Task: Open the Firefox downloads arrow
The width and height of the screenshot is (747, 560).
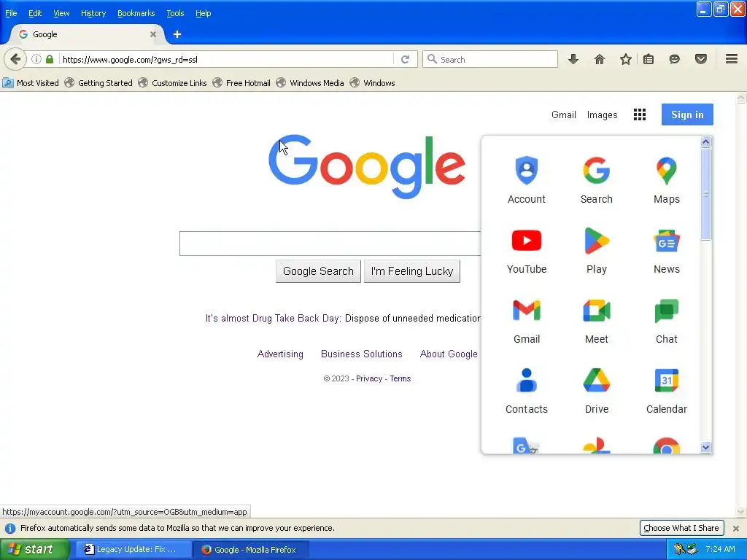Action: coord(573,59)
